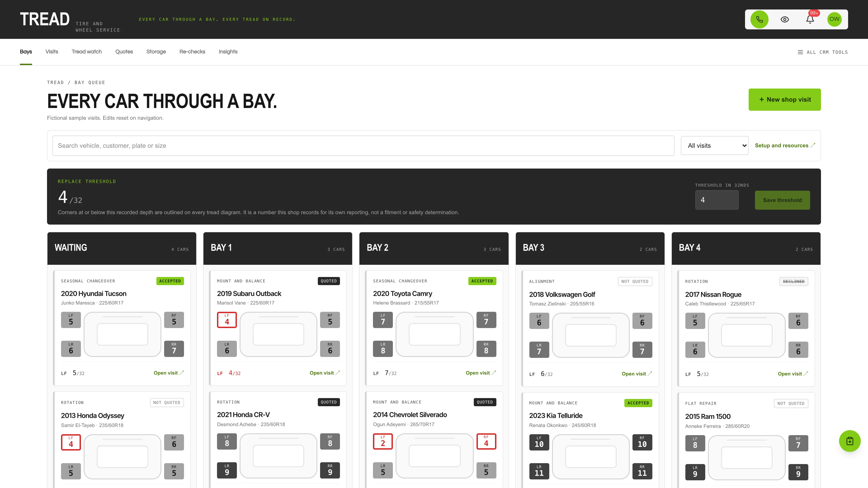Go to the Storage tab
The width and height of the screenshot is (868, 488).
(156, 52)
